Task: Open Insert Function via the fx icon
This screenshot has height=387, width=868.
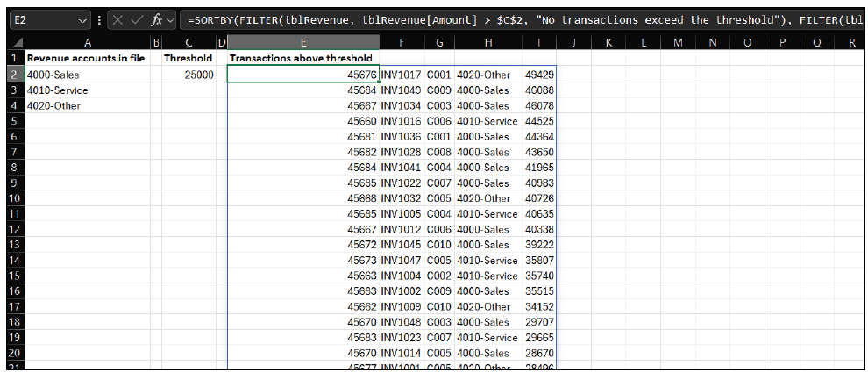Action: (157, 18)
